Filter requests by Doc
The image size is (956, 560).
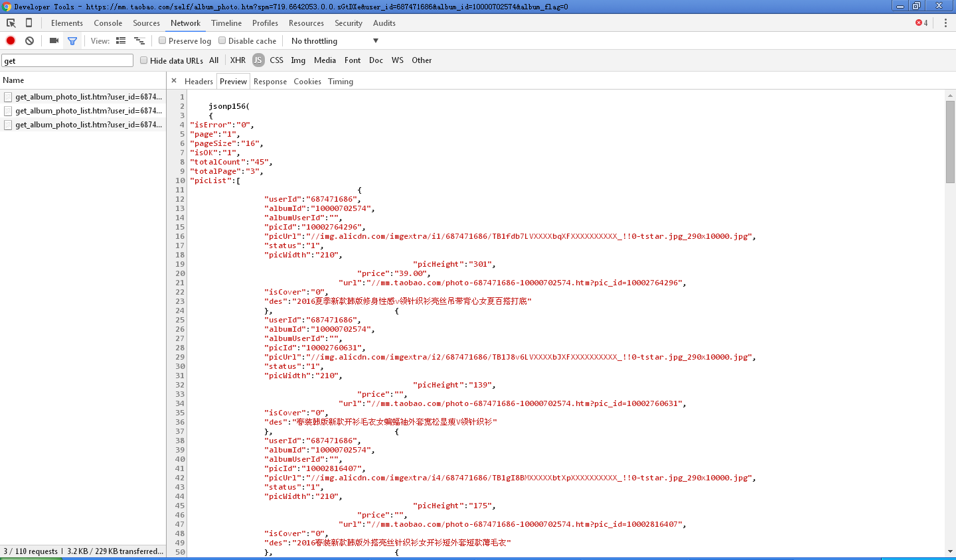click(376, 60)
